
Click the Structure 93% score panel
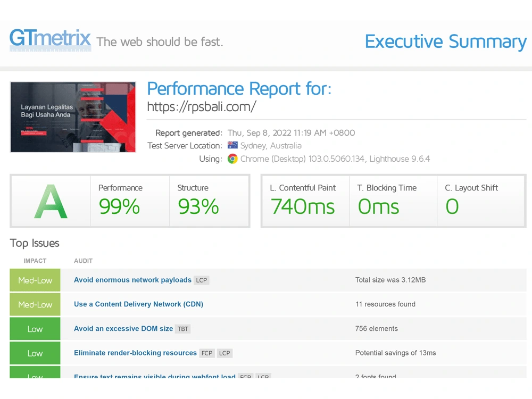point(198,201)
